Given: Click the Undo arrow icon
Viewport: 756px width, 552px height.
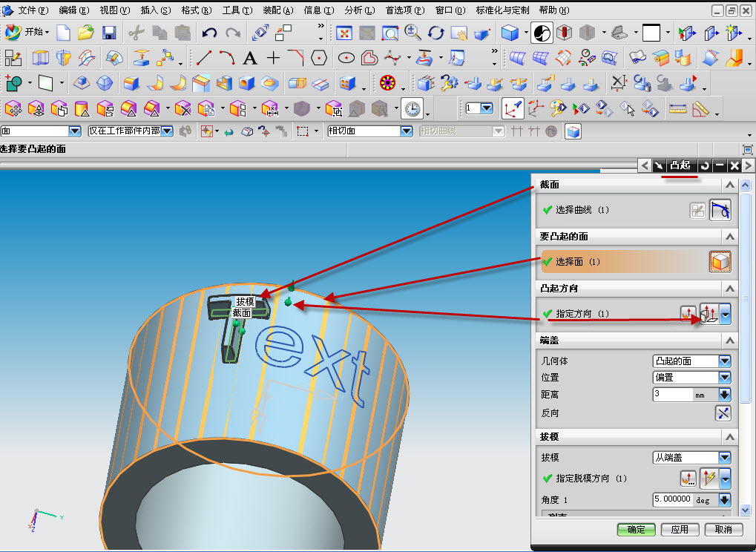Looking at the screenshot, I should pyautogui.click(x=209, y=33).
